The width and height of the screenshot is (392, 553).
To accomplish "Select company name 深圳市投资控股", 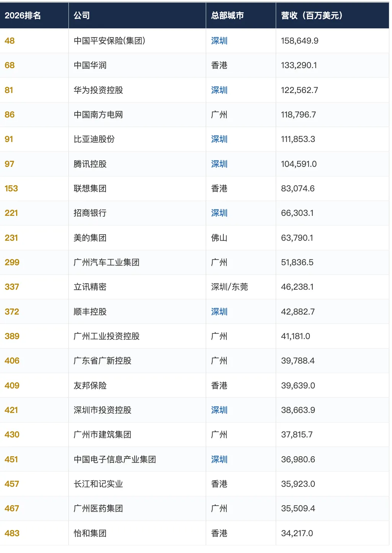I will pos(102,410).
